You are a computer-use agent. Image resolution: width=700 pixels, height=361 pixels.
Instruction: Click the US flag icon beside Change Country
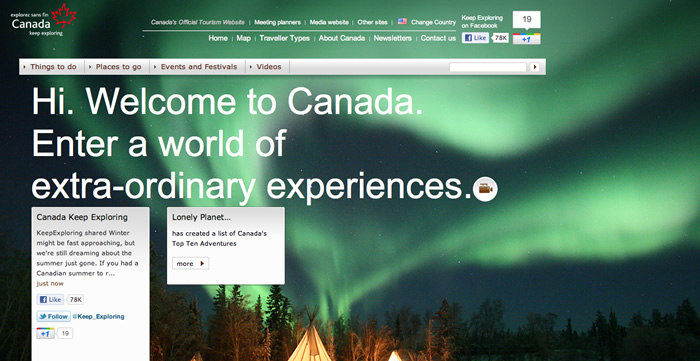click(x=402, y=21)
